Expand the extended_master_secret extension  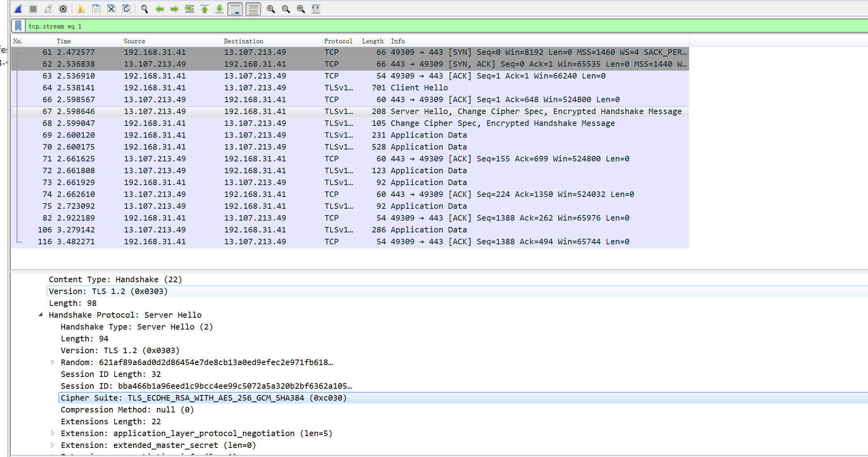click(53, 445)
